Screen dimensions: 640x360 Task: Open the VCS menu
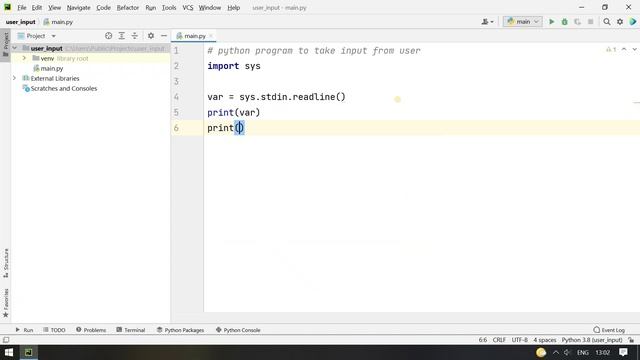point(188,7)
